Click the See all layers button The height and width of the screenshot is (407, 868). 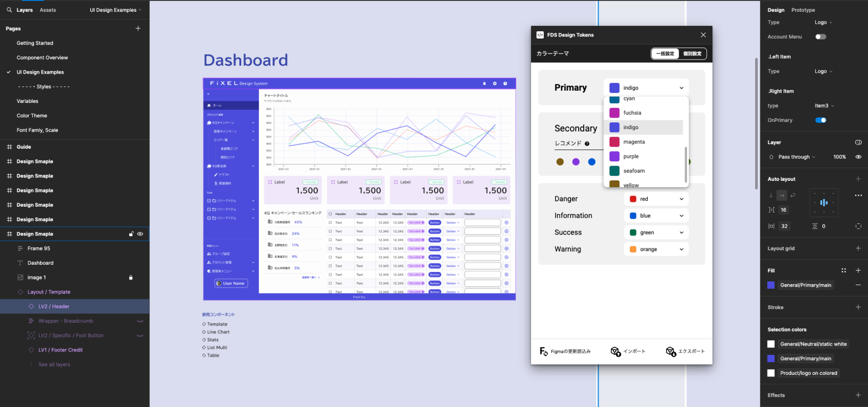pos(54,364)
